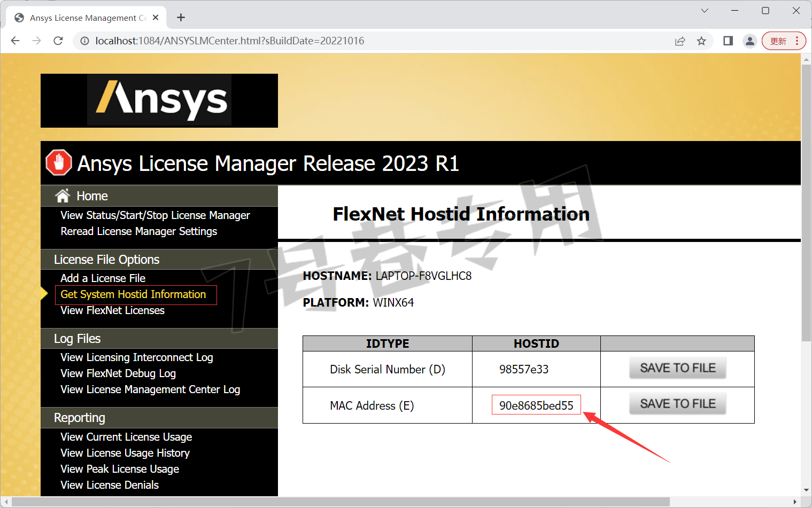Screen dimensions: 812x508
Task: Click the horizontal scrollbar left arrow
Action: click(x=6, y=502)
